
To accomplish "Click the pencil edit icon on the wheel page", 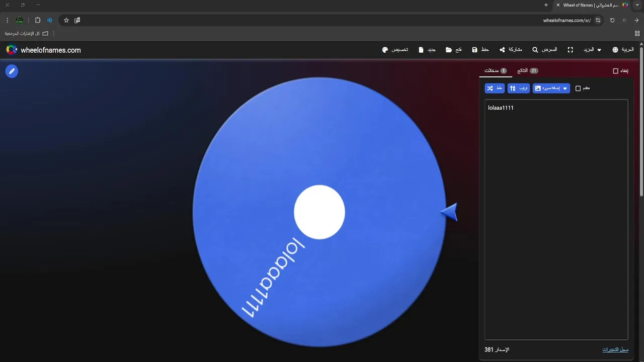I will pyautogui.click(x=12, y=71).
